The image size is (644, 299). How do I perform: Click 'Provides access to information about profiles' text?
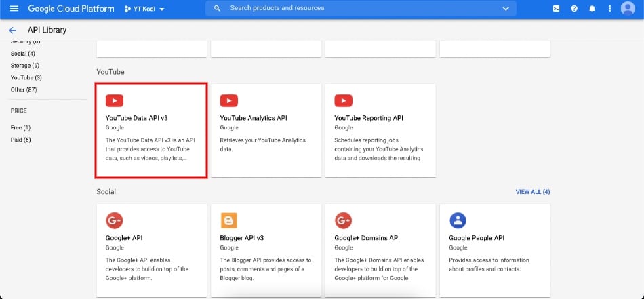pyautogui.click(x=488, y=264)
